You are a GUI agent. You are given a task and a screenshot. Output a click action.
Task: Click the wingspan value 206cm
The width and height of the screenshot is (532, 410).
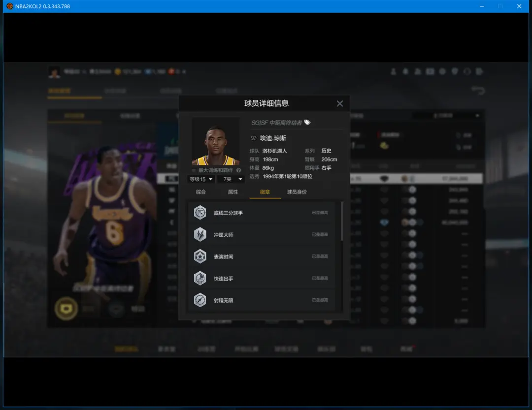pyautogui.click(x=329, y=159)
